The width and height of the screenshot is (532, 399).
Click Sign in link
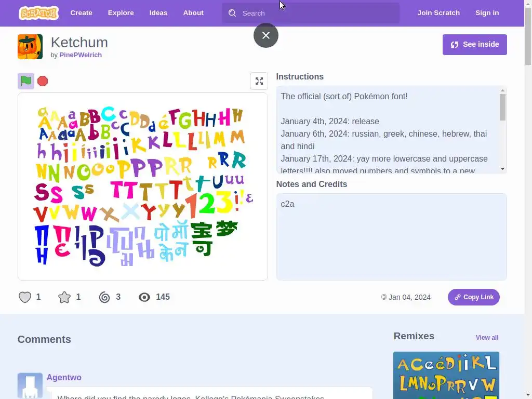point(487,13)
